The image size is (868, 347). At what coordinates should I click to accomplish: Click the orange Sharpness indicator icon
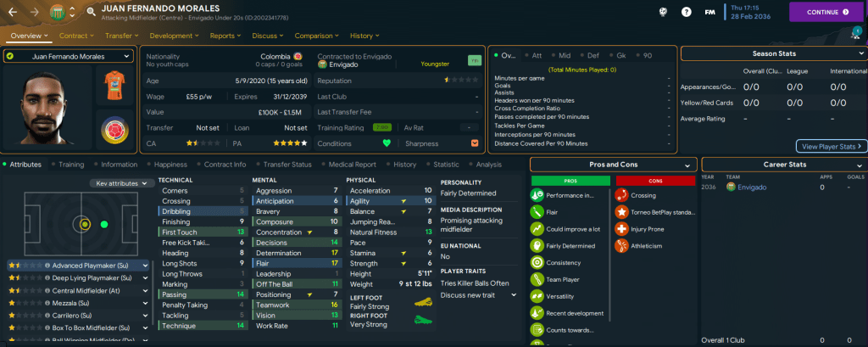coord(474,143)
